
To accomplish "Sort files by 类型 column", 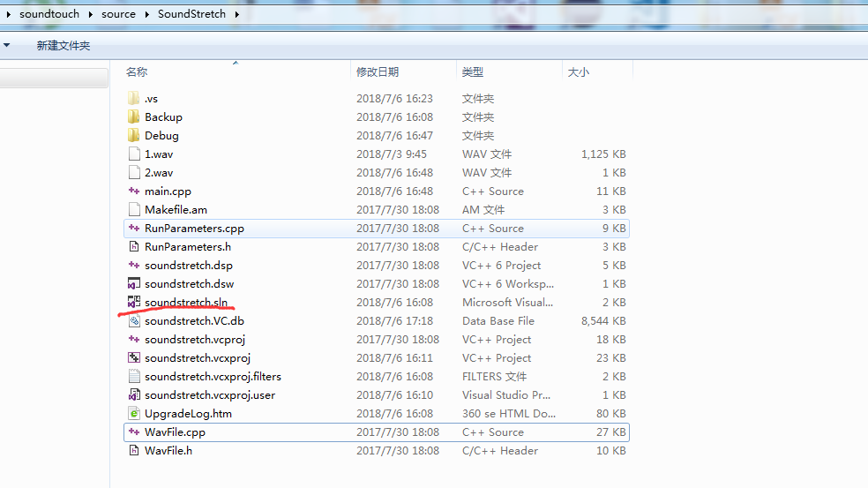I will tap(473, 72).
